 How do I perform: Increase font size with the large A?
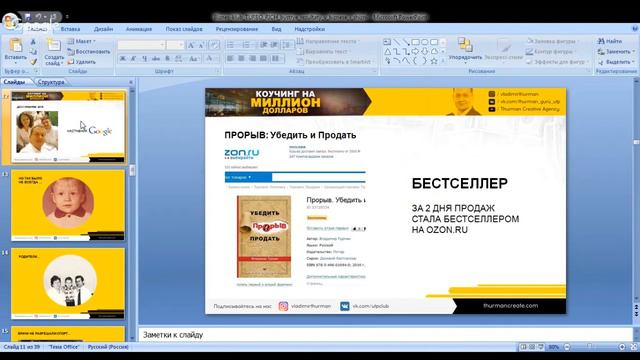[191, 45]
